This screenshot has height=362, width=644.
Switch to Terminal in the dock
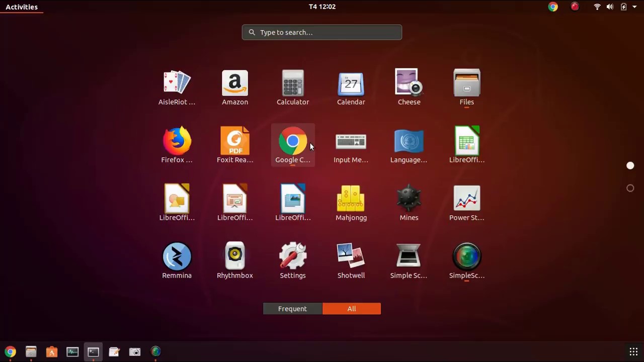point(93,351)
